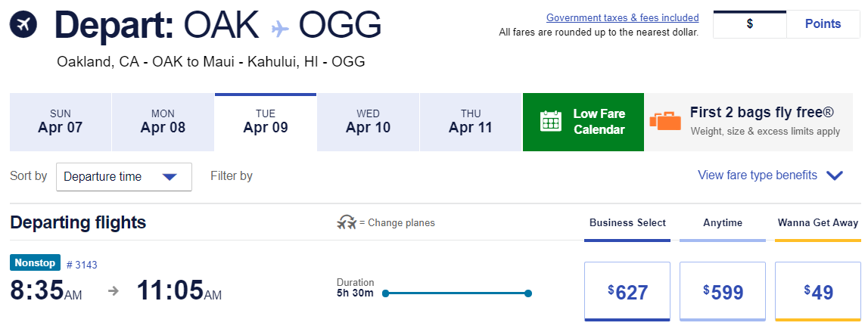Select the Thu Apr 11 date tab

coord(471,122)
